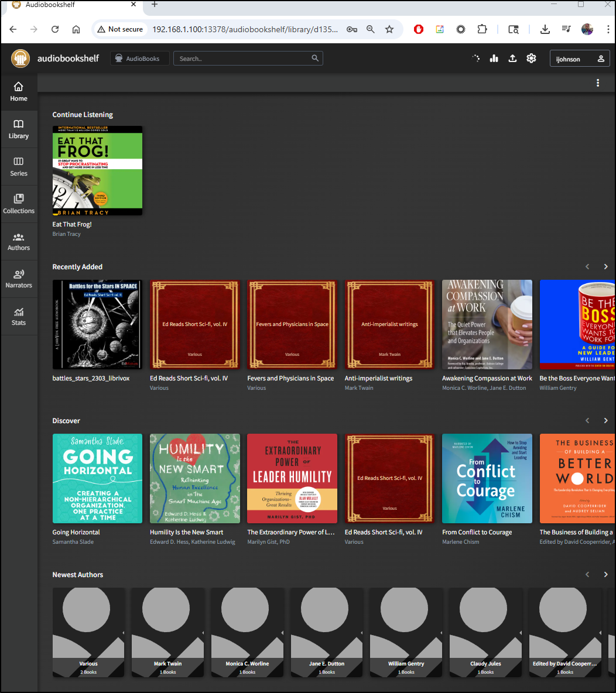Open the Stats sidebar section
Viewport: 616px width, 693px height.
coord(19,317)
